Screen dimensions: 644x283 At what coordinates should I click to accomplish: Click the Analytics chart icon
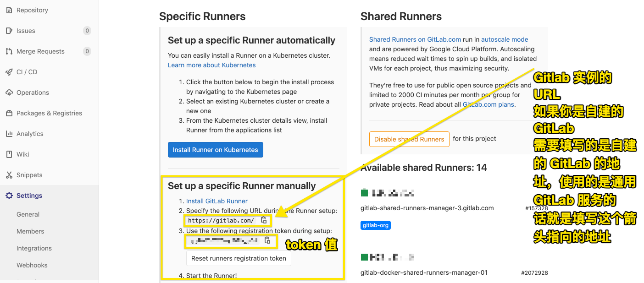[x=9, y=134]
